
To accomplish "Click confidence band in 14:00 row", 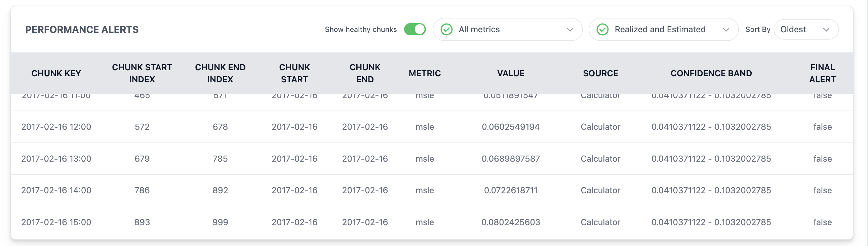I will coord(711,190).
